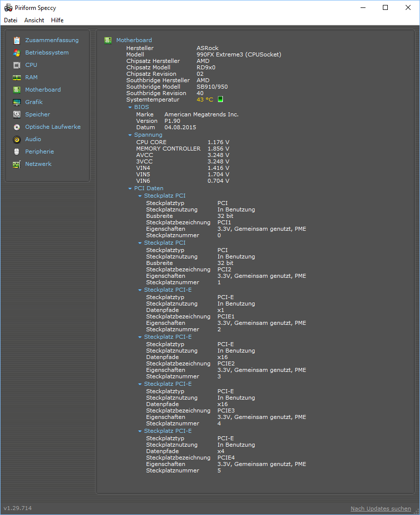
Task: Select the model value 990FX Extreme3 (CPUSocket)
Action: point(239,54)
